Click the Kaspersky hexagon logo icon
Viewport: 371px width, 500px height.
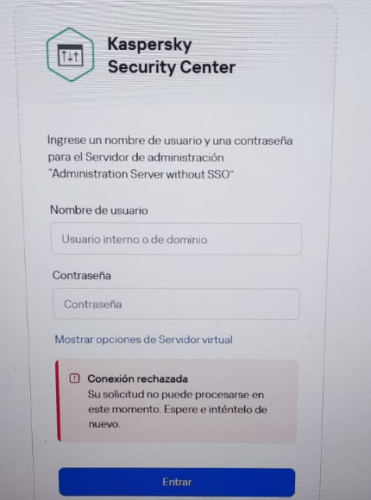[70, 55]
